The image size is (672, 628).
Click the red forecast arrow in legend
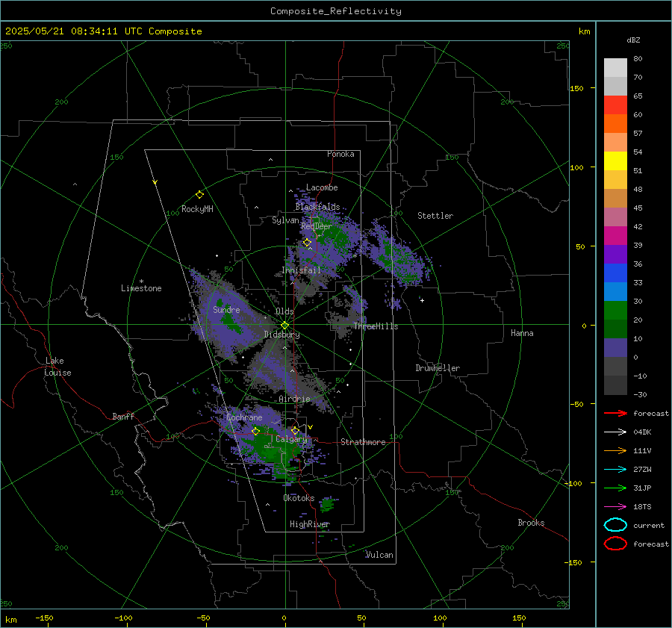[615, 413]
